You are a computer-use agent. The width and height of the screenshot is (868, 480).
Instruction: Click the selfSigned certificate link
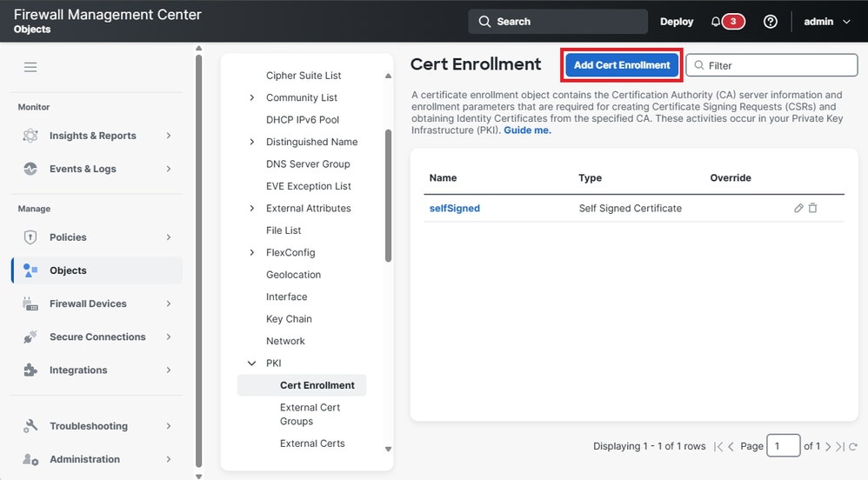click(455, 209)
